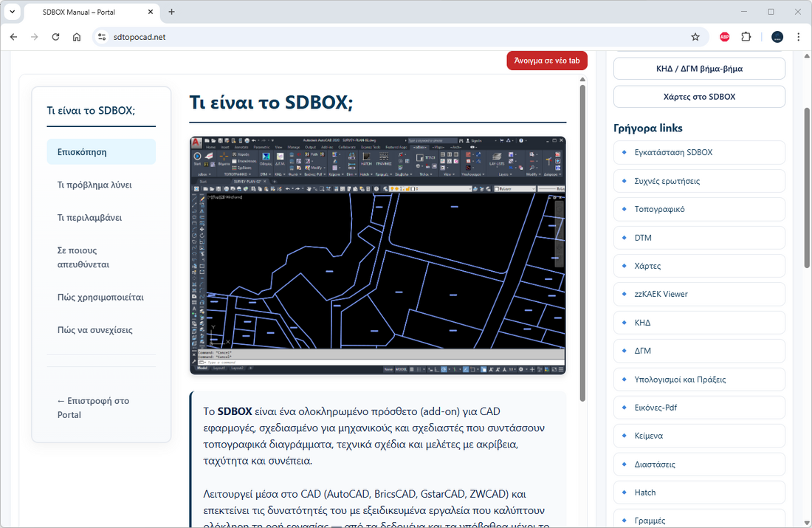Click the AutoCAD screenshot image

pos(377,255)
